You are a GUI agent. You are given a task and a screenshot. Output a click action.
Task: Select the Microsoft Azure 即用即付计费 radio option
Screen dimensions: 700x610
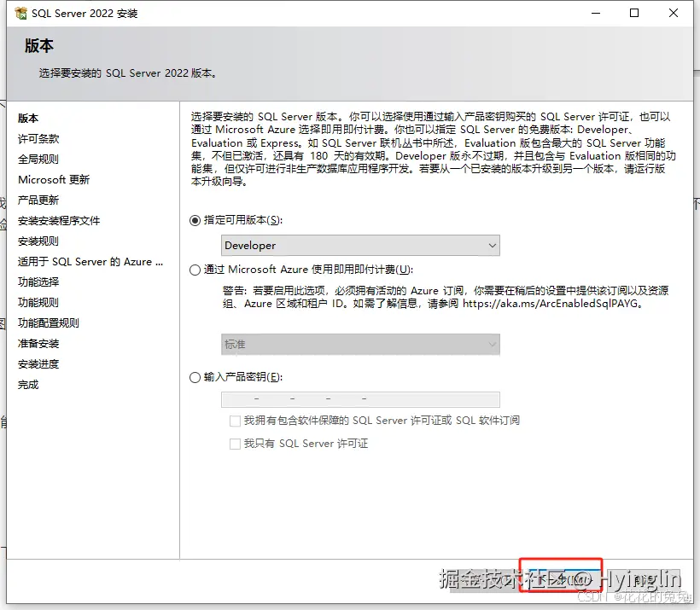[195, 270]
